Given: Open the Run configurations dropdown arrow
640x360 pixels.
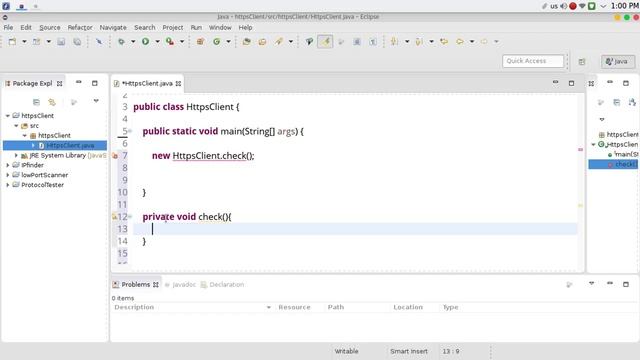Looking at the screenshot, I should [x=157, y=42].
